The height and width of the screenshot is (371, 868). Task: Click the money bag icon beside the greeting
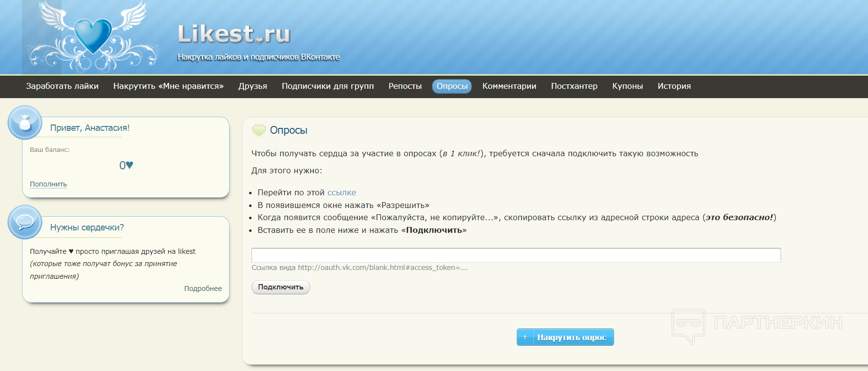click(25, 122)
